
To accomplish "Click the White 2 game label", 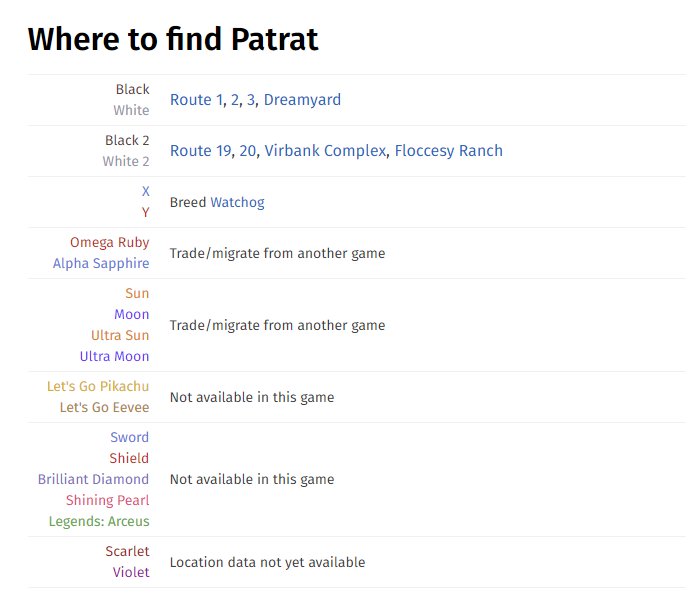I will (126, 161).
